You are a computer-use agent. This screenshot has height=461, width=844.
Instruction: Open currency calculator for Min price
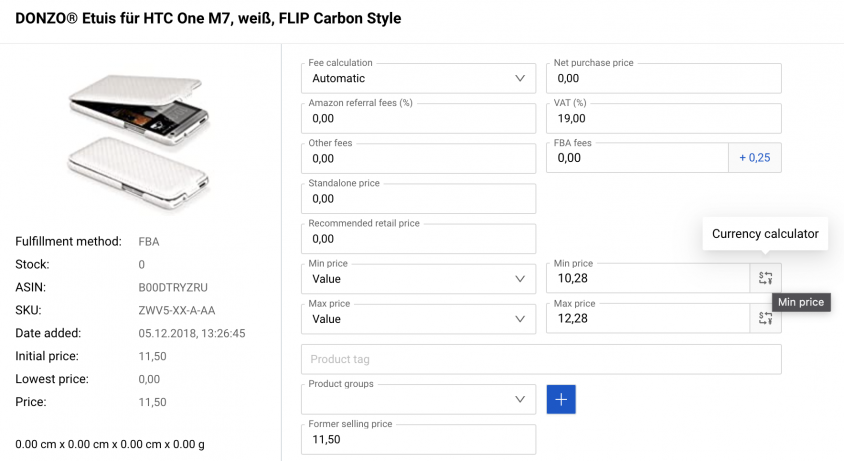[765, 278]
